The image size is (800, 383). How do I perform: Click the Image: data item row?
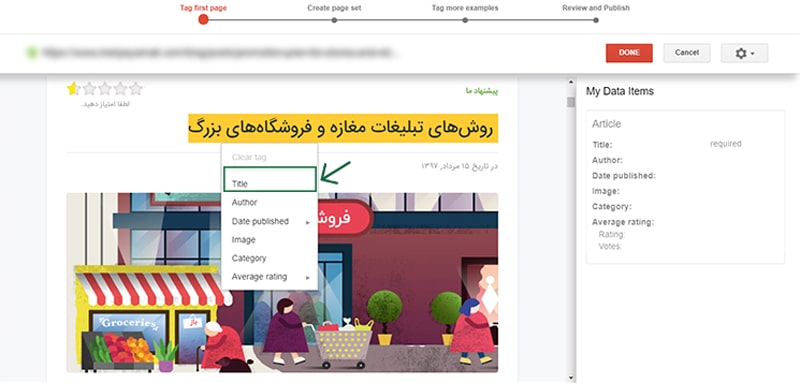coord(606,191)
